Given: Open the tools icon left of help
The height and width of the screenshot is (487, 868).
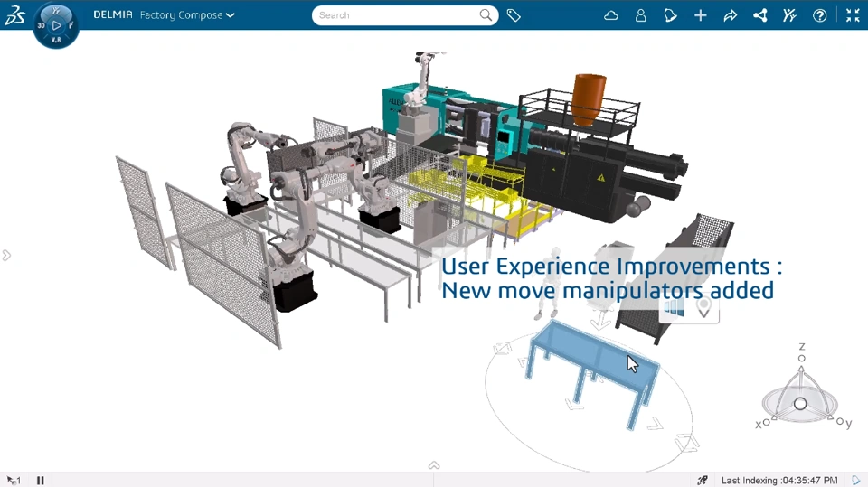Looking at the screenshot, I should [789, 15].
